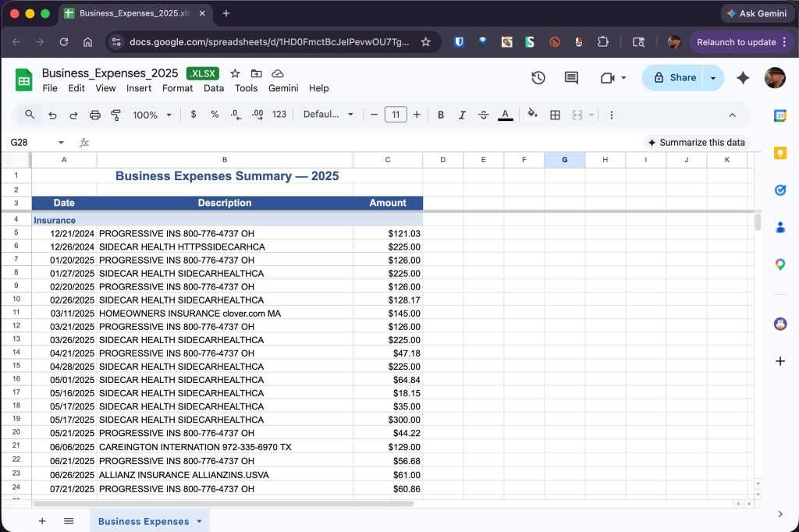This screenshot has width=799, height=532.
Task: Open the Default font dropdown
Action: (x=328, y=115)
